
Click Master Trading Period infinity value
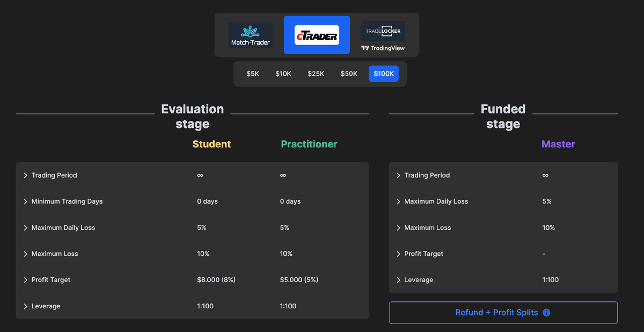(x=545, y=176)
